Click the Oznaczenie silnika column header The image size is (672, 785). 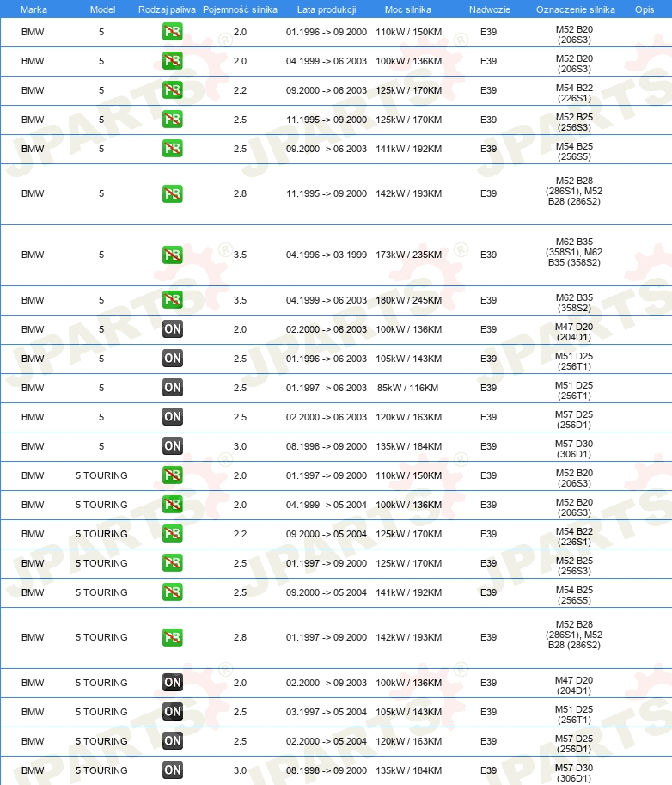[x=576, y=9]
